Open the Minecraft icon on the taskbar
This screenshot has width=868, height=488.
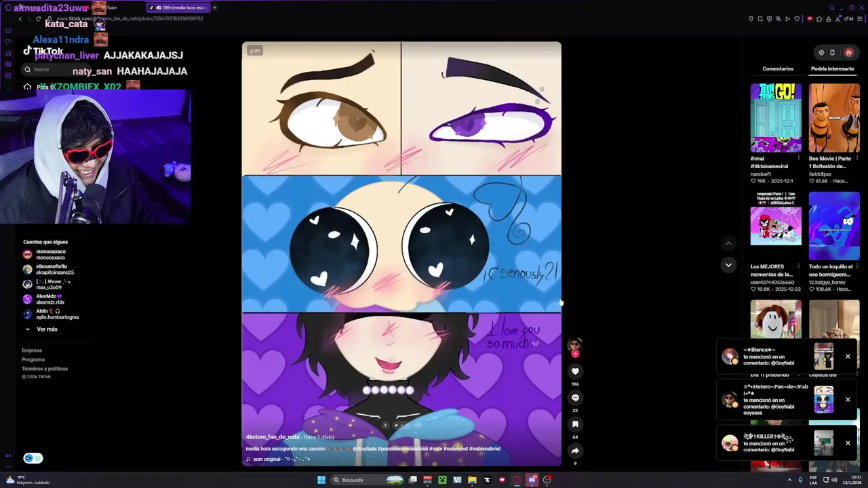(442, 480)
